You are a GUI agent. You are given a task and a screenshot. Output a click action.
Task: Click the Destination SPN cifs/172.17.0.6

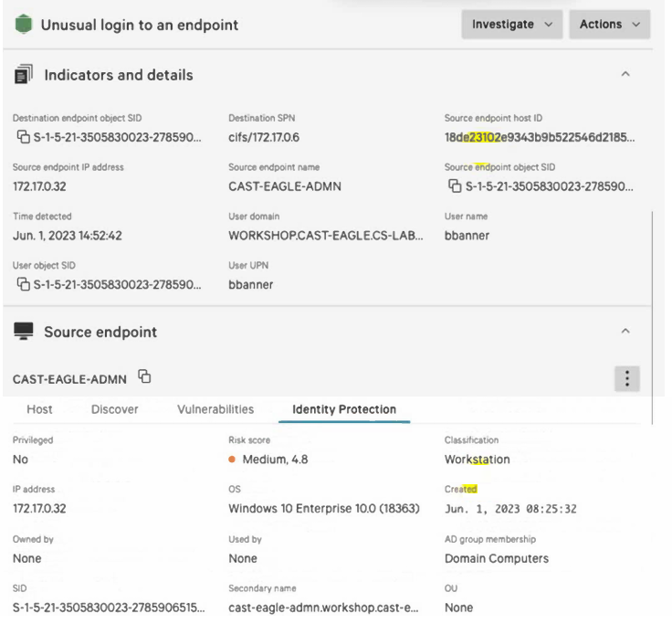(x=264, y=137)
